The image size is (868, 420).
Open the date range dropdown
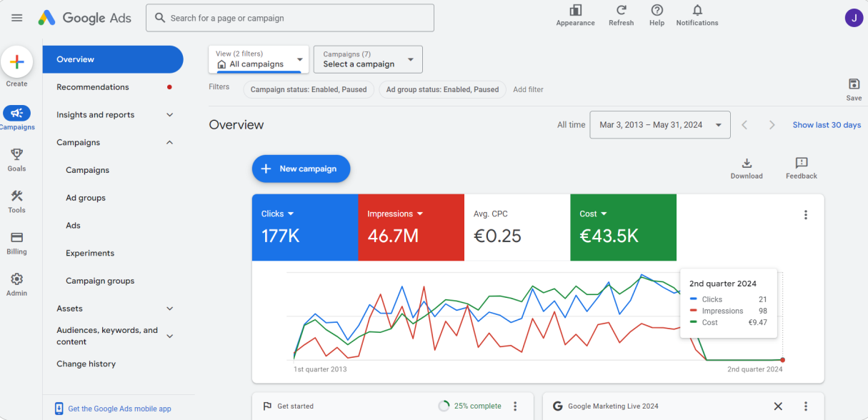click(x=659, y=125)
